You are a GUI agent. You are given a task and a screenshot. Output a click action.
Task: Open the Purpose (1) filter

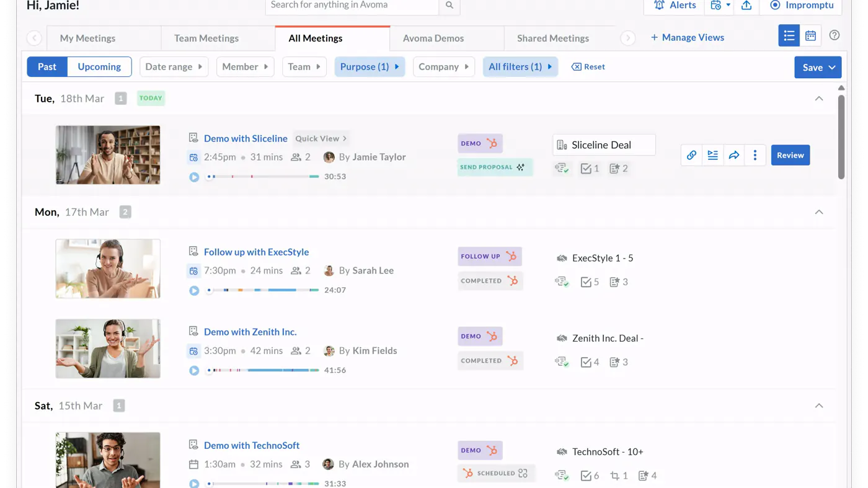[x=370, y=67]
